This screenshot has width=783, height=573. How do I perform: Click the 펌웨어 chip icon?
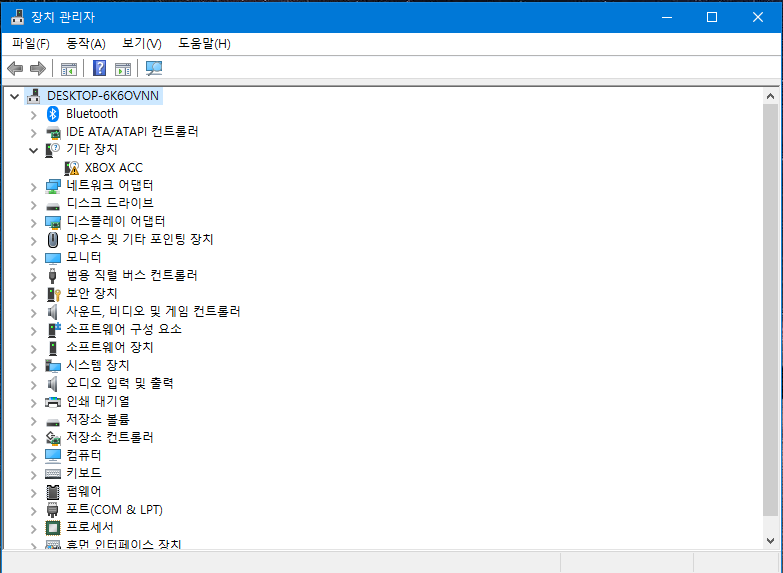pos(52,492)
